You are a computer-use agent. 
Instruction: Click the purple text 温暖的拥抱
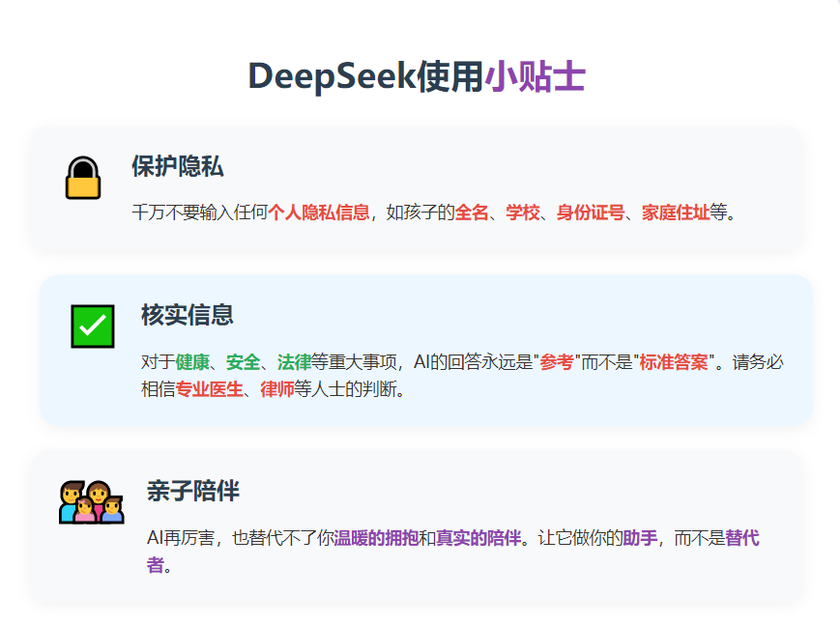pos(376,538)
